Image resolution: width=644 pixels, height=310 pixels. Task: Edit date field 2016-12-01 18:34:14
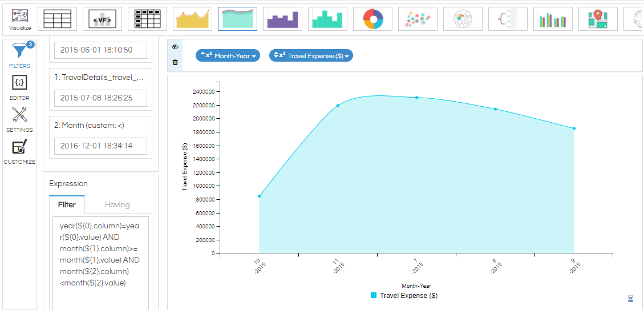(x=100, y=146)
